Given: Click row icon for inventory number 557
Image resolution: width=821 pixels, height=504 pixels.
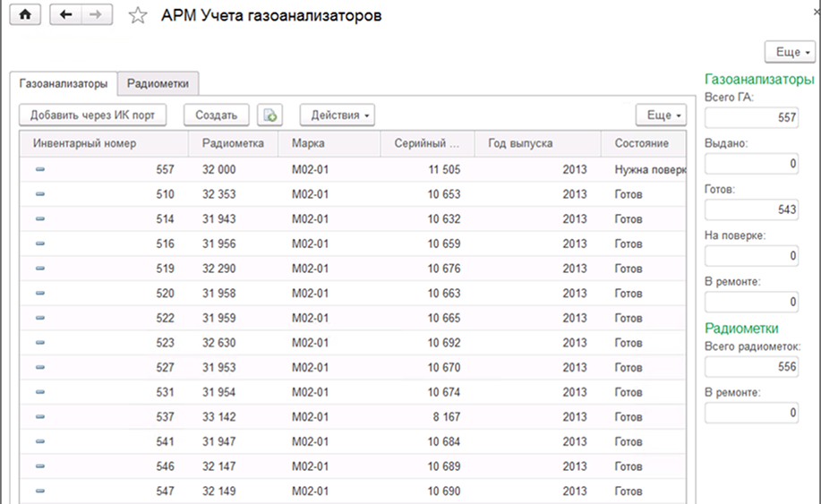Looking at the screenshot, I should [x=40, y=168].
